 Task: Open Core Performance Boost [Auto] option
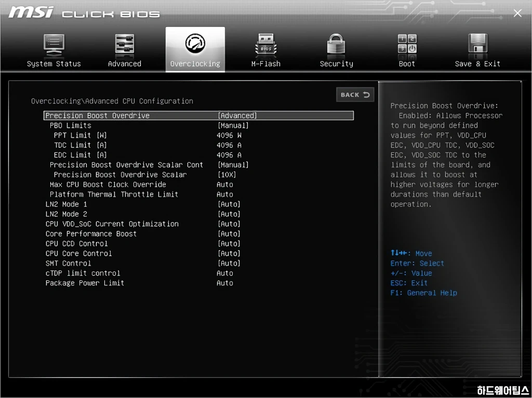pyautogui.click(x=229, y=234)
